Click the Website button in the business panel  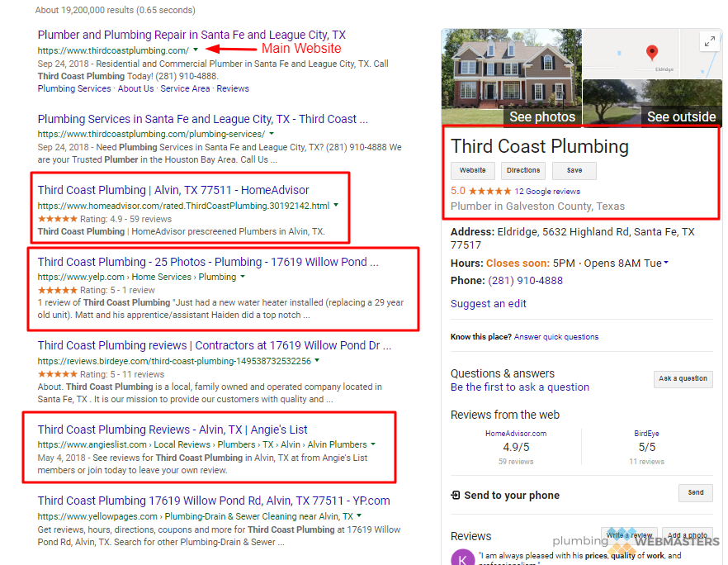[x=473, y=170]
